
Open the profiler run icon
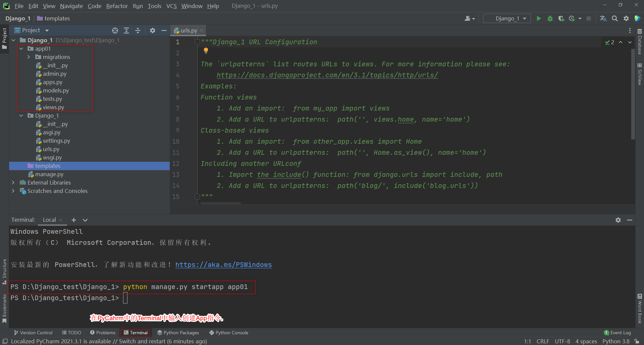pos(572,18)
